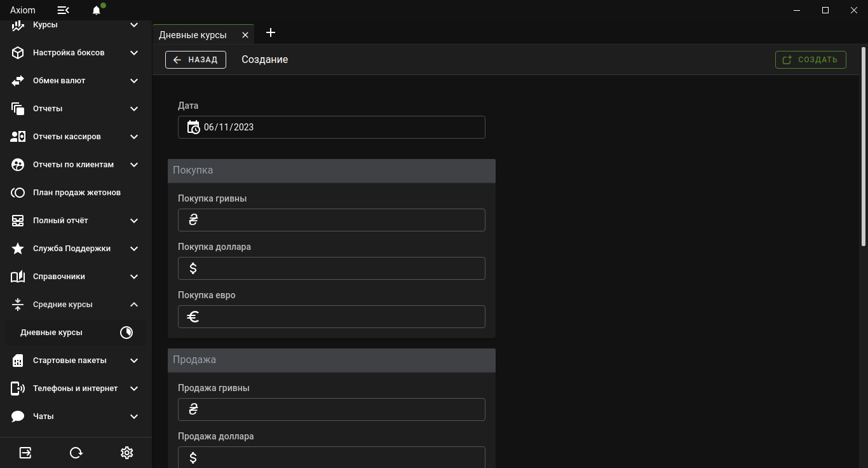Expand the Полный отчёт chevron
The image size is (868, 468).
(134, 221)
